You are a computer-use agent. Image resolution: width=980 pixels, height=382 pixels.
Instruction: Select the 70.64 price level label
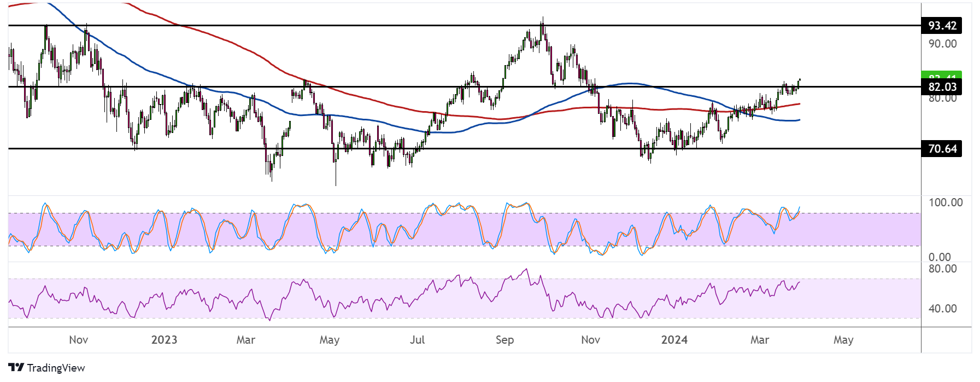pyautogui.click(x=942, y=149)
